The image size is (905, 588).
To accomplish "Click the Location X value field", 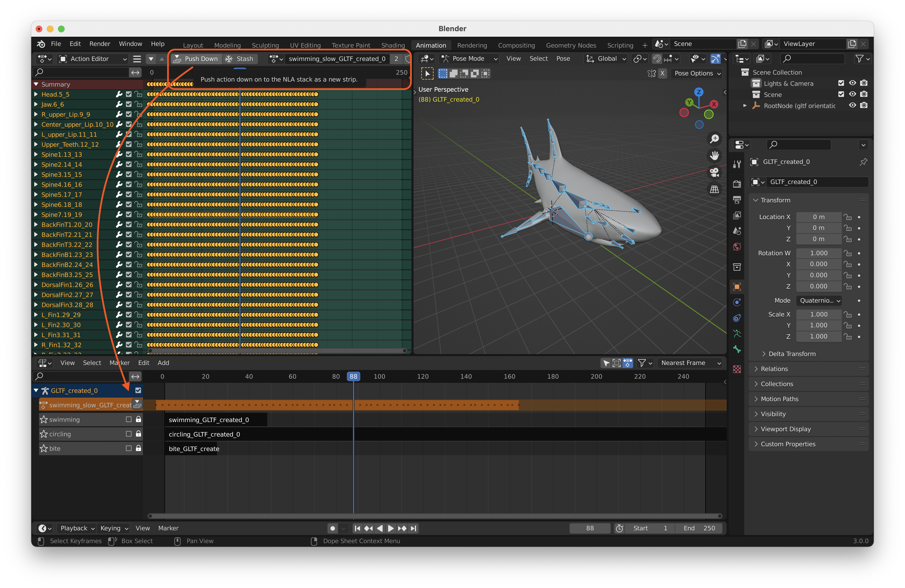I will pyautogui.click(x=819, y=217).
